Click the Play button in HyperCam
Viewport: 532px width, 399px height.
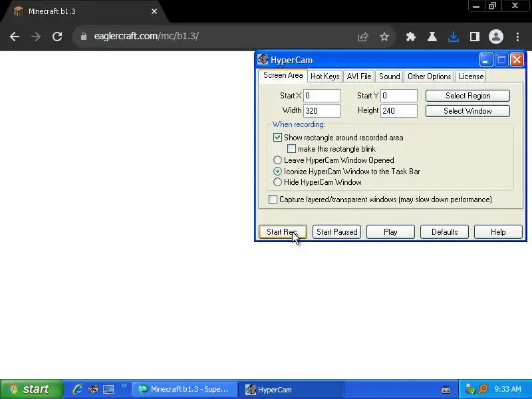390,232
